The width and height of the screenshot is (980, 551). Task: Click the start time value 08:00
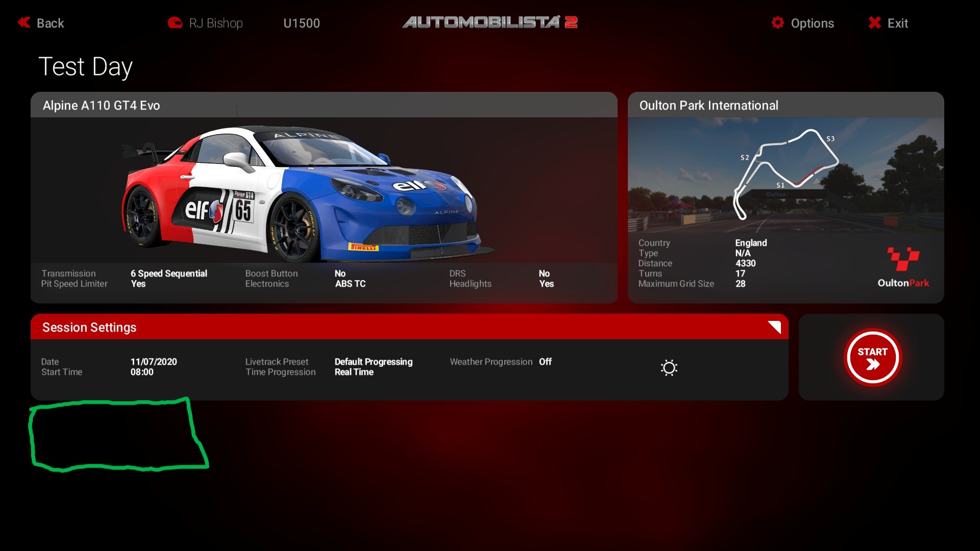tap(142, 372)
